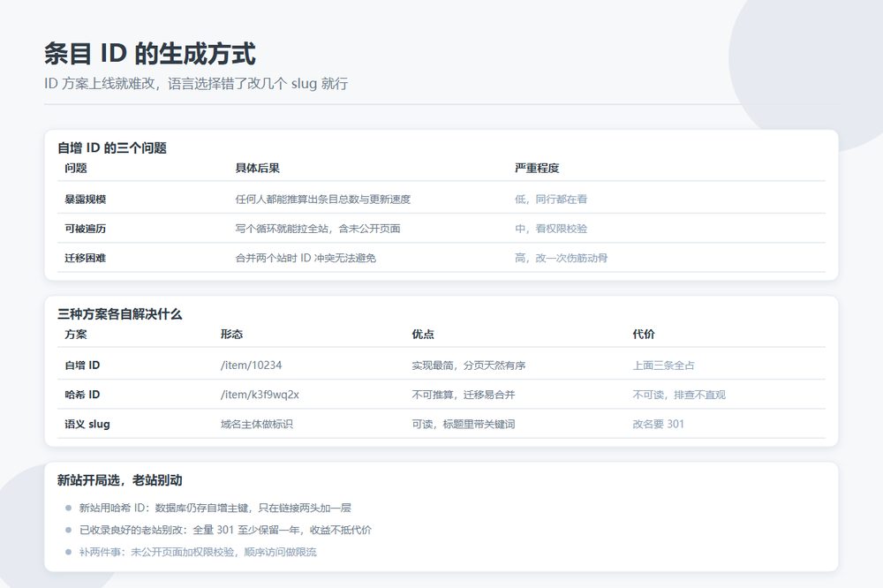Click the cell '任何人都能推算出条目总数与更新速度'
The height and width of the screenshot is (588, 883).
pyautogui.click(x=322, y=199)
